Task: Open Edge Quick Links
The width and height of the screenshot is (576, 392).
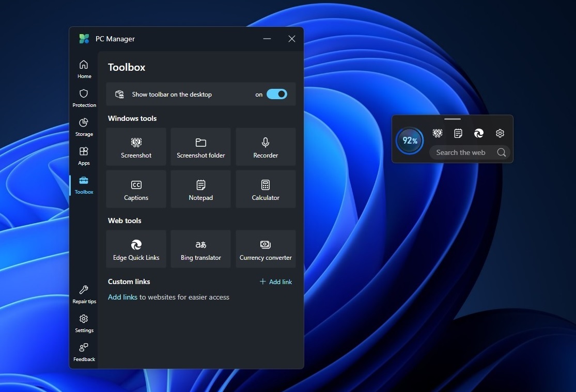Action: point(136,249)
